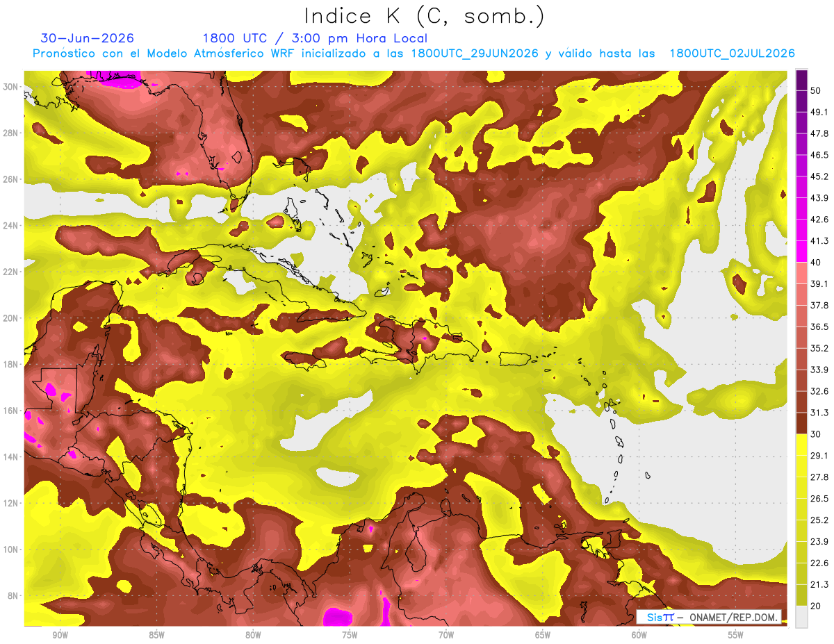Click the color bar label "26.5"

pos(819,499)
